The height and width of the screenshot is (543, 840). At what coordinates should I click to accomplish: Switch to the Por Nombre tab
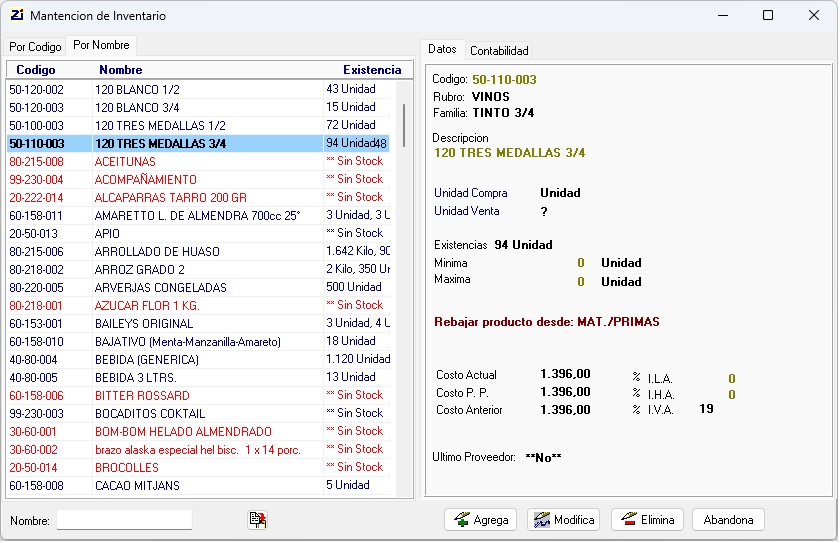(101, 45)
